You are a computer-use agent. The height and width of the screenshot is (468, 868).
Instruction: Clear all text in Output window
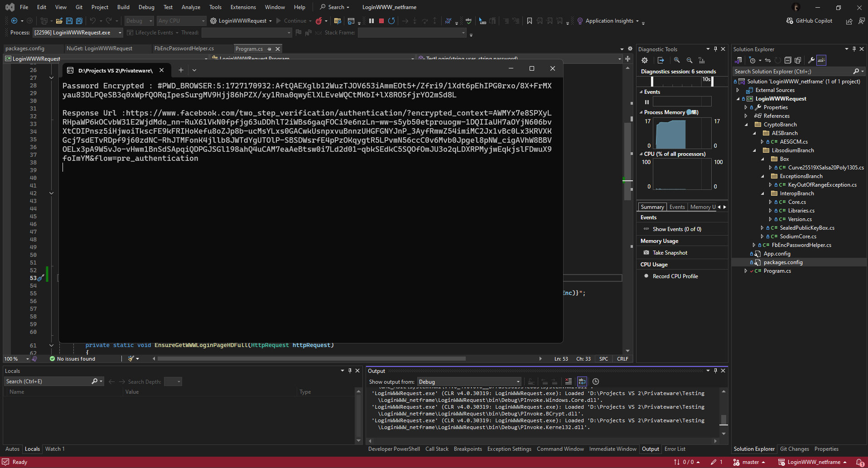[569, 381]
